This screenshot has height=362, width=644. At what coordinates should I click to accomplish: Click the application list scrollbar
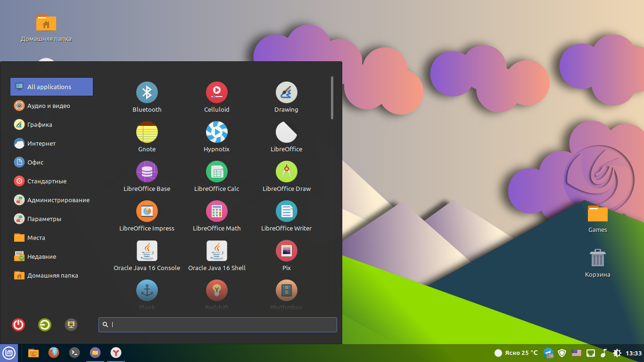332,98
